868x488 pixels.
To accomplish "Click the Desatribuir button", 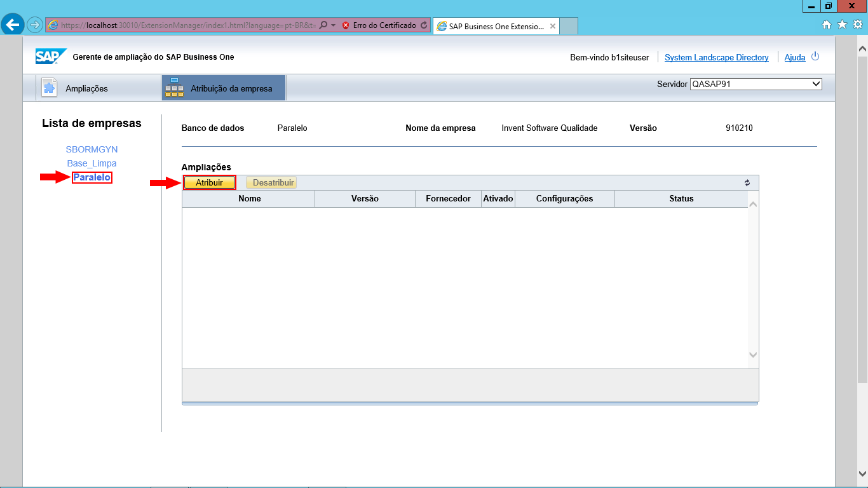I will 271,183.
